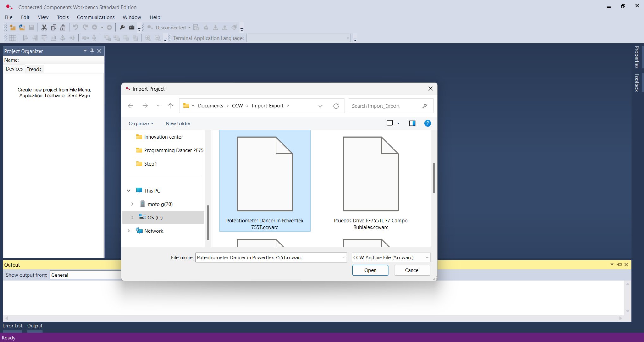644x342 pixels.
Task: Click the file list vertical scrollbar
Action: point(434,178)
